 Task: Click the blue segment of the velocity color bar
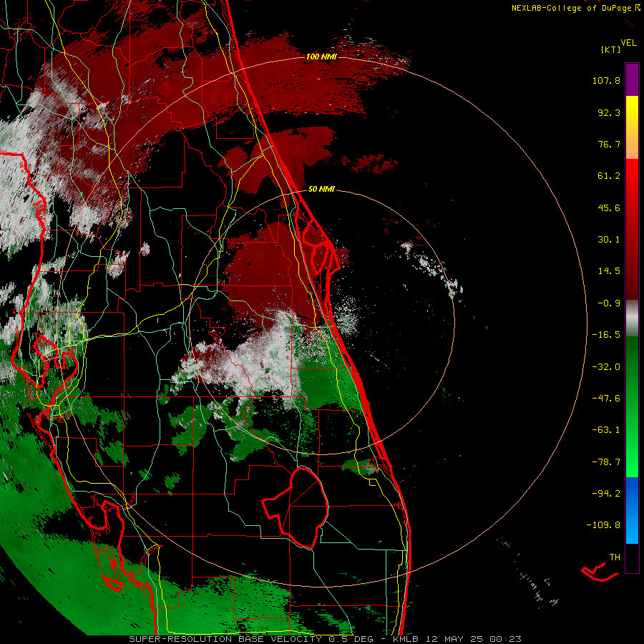pos(632,510)
